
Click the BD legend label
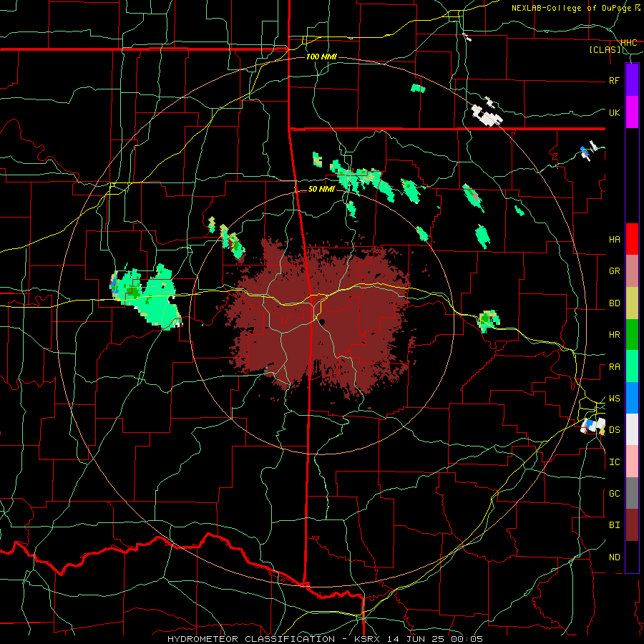click(x=614, y=303)
